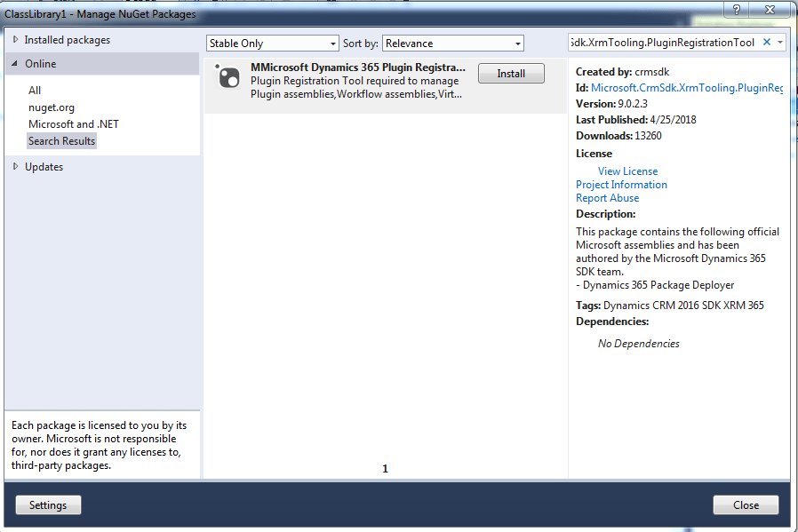Select the MMicrosoft Dynamics 365 Plugin Registra... title
The height and width of the screenshot is (532, 798).
[x=358, y=67]
